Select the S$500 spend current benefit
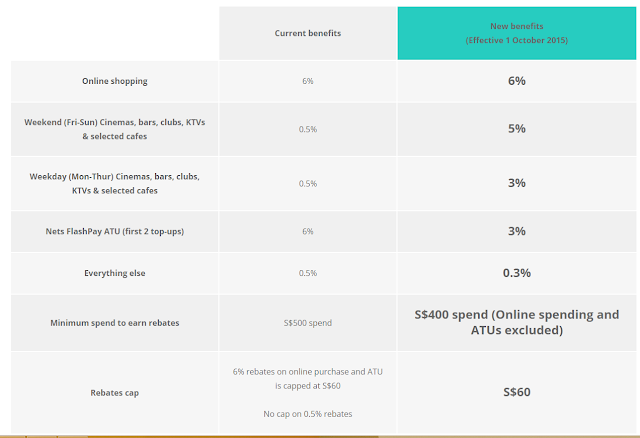 308,322
